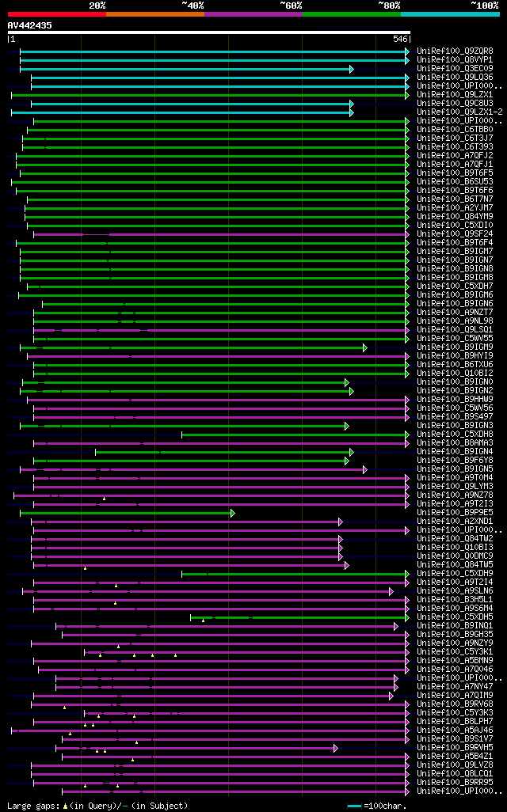This screenshot has width=507, height=812.
Task: Click the green alignment bar of UniRef100_C5XDH5
Action: [x=299, y=618]
